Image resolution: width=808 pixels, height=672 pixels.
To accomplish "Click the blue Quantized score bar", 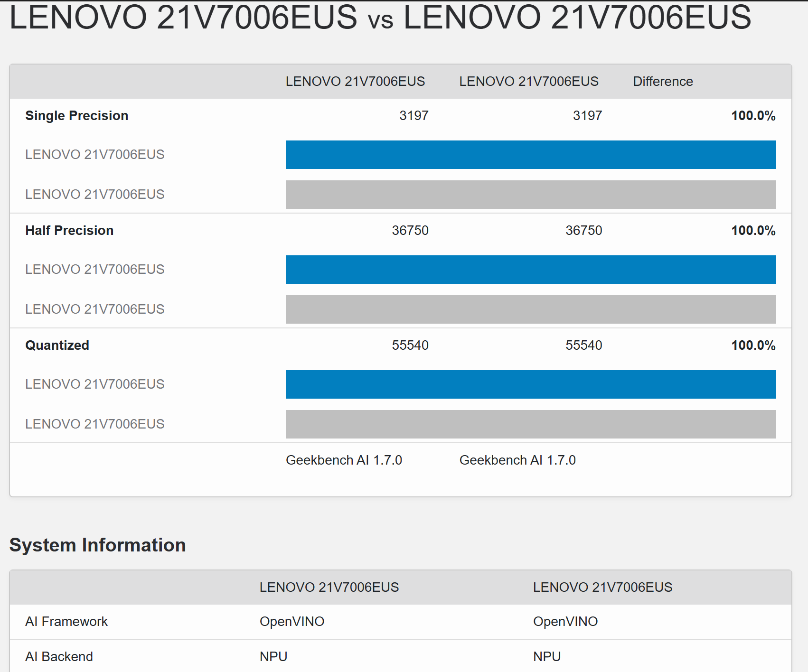I will [x=531, y=384].
